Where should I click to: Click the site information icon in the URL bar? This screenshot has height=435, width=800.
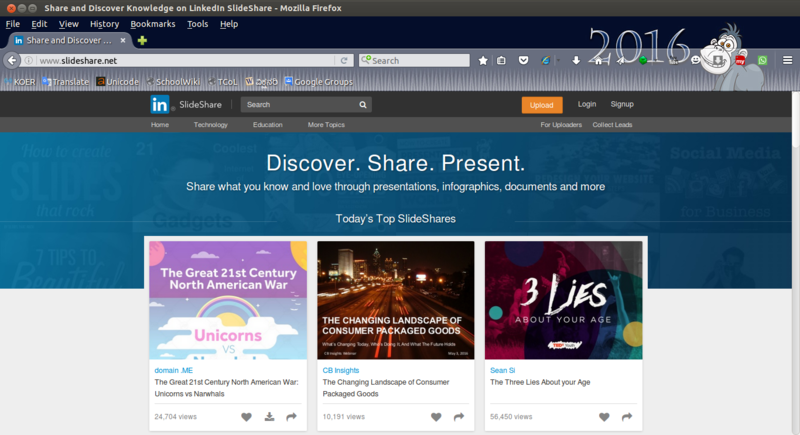pyautogui.click(x=29, y=60)
